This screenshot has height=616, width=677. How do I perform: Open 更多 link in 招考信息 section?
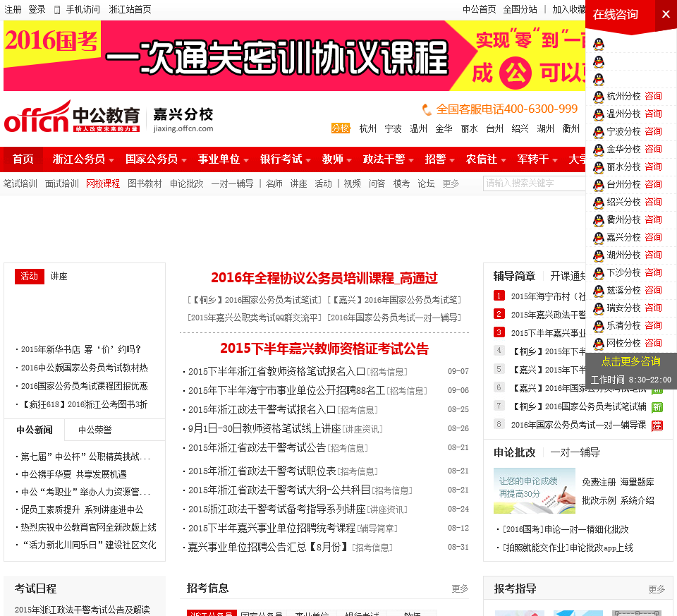460,588
